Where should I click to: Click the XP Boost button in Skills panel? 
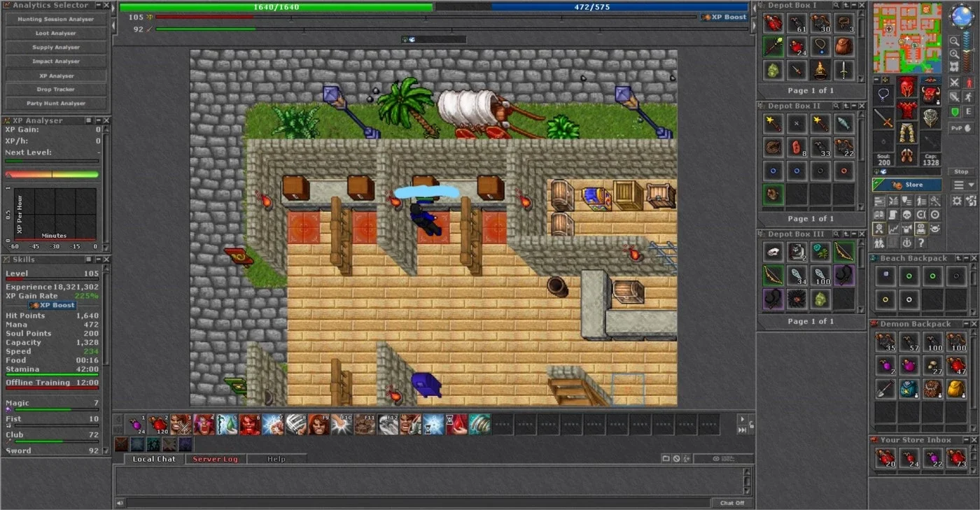[52, 305]
